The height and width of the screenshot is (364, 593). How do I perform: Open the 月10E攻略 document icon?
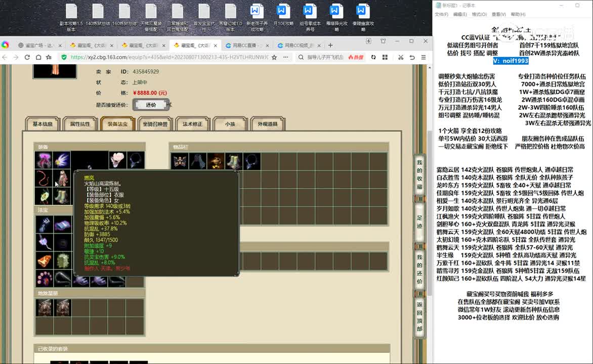click(283, 15)
